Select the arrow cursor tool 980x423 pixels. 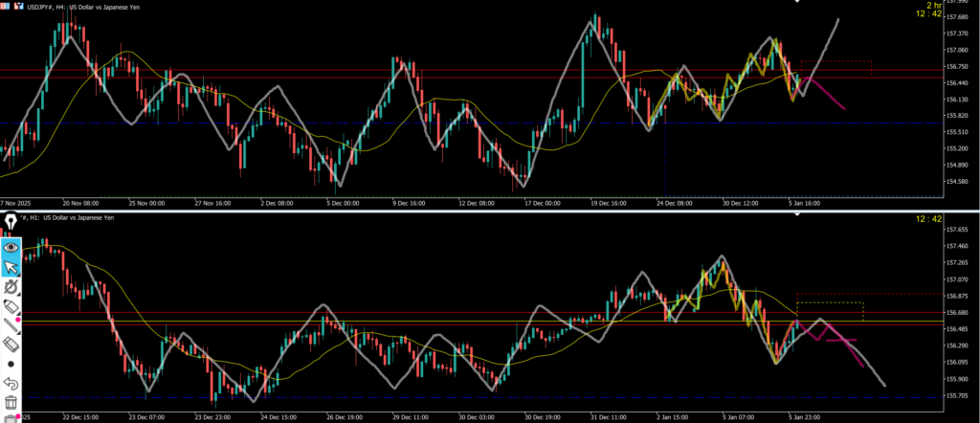click(11, 267)
